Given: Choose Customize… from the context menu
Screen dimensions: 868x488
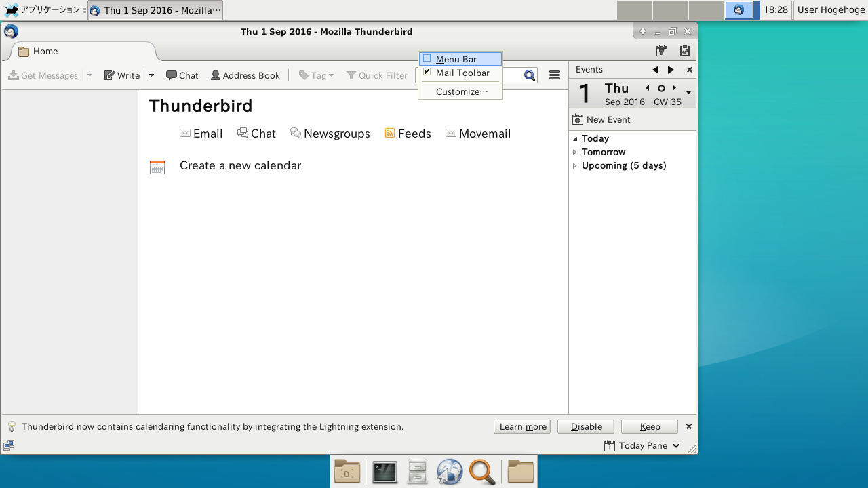Looking at the screenshot, I should point(460,91).
